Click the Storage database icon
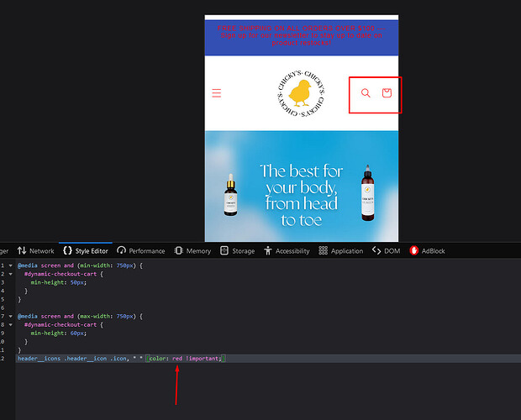 (224, 250)
